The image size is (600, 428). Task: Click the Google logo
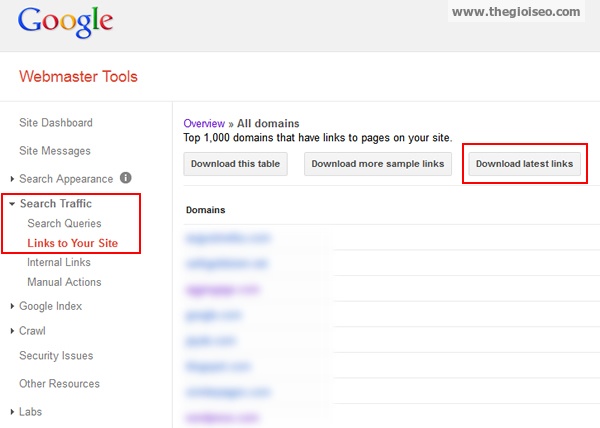coord(65,21)
